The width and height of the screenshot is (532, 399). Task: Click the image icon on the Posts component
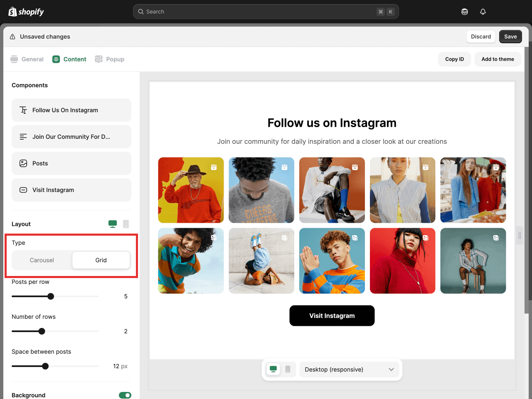23,163
